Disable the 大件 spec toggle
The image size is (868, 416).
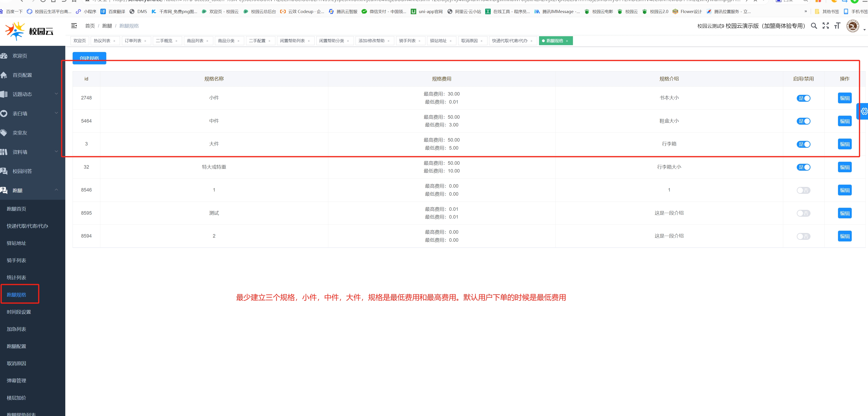(803, 144)
